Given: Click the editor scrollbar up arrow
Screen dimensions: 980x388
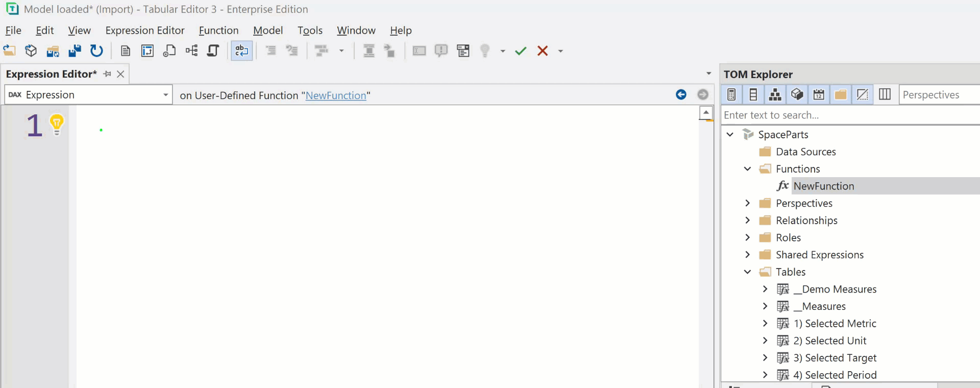Looking at the screenshot, I should coord(706,113).
